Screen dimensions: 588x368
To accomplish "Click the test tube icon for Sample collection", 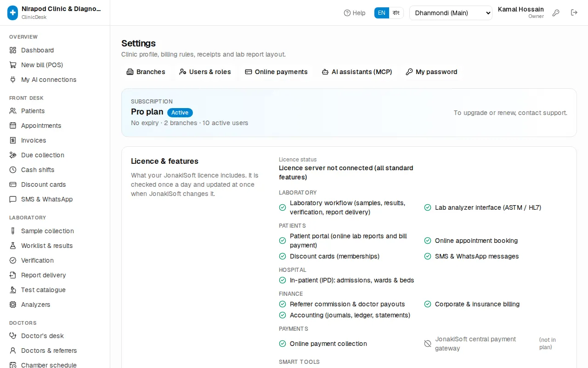I will [13, 231].
